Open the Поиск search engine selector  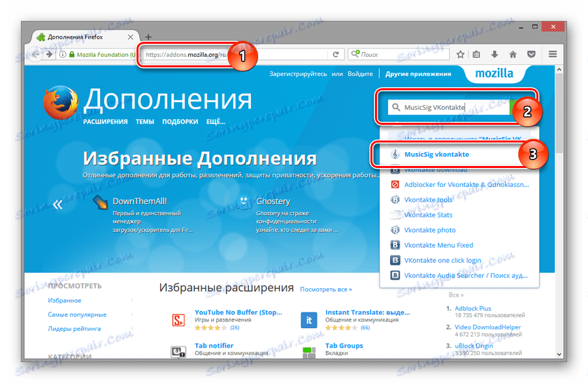tap(354, 54)
